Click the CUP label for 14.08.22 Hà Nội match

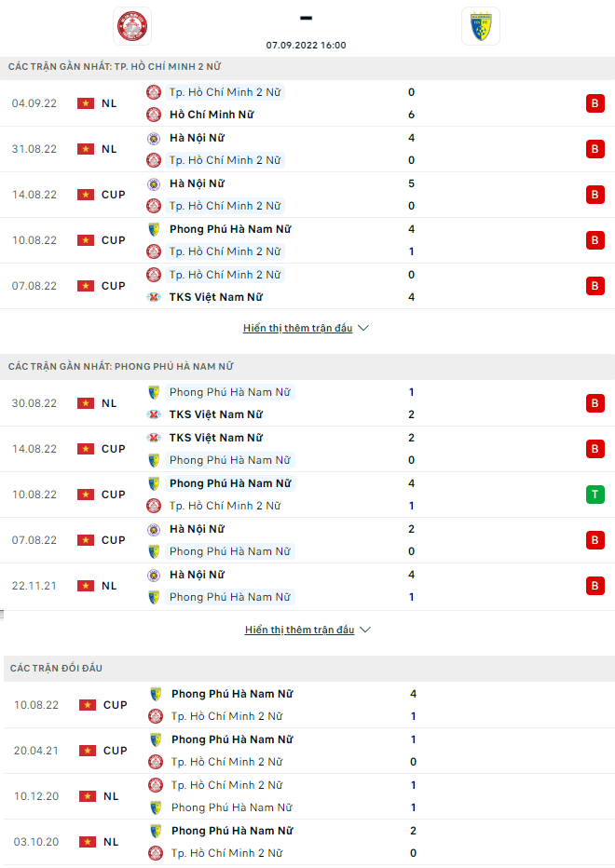click(113, 195)
